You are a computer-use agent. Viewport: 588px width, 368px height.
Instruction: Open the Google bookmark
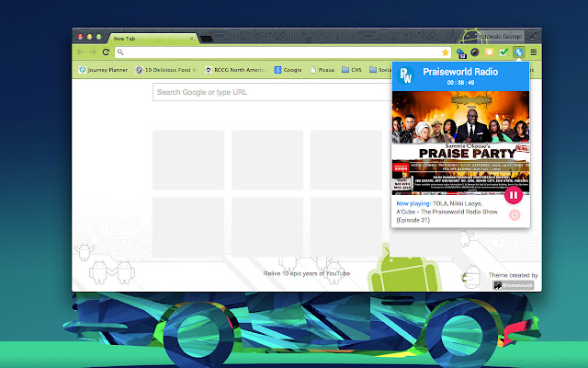point(288,70)
